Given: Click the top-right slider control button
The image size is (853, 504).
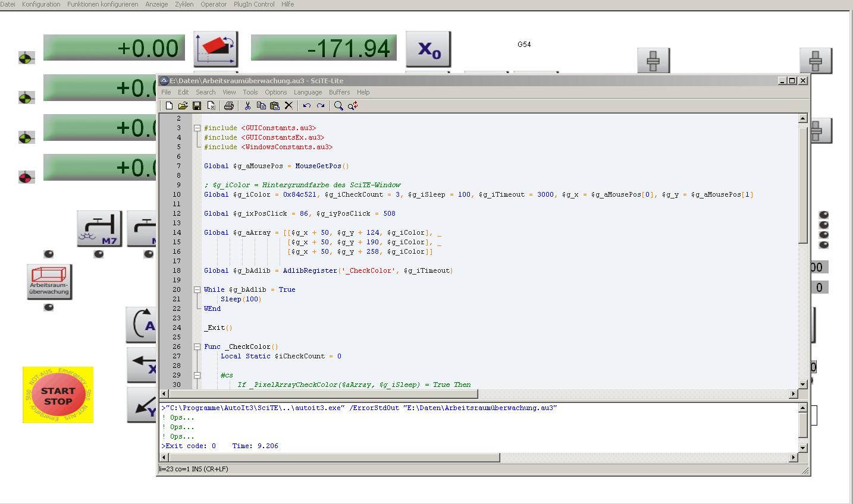Looking at the screenshot, I should coord(816,61).
